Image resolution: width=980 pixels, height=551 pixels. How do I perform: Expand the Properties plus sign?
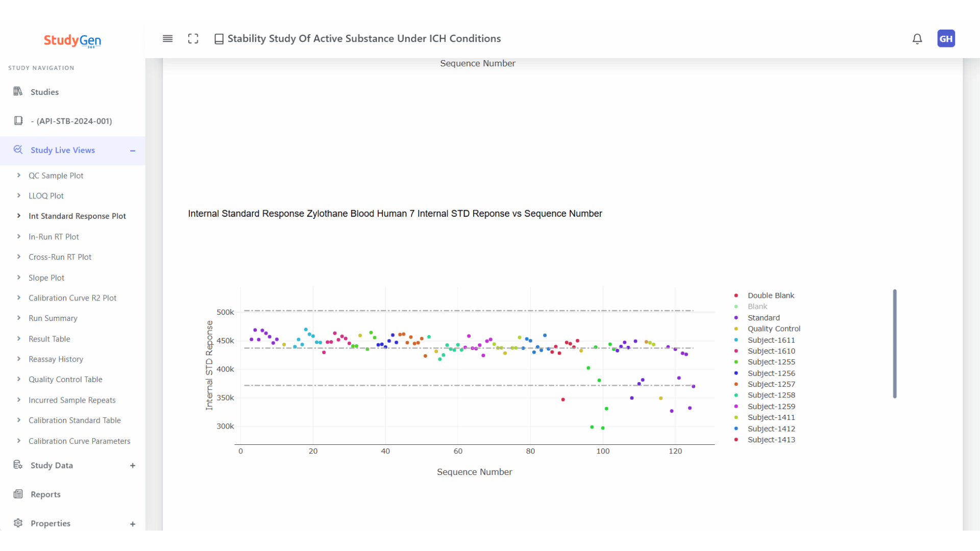coord(133,524)
